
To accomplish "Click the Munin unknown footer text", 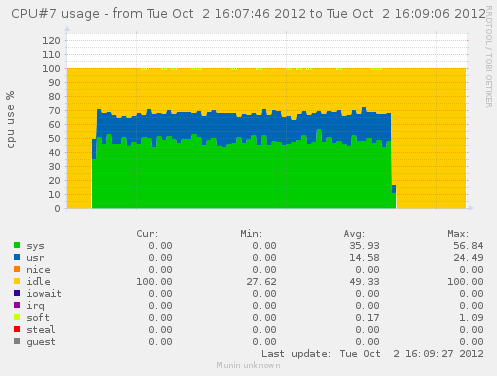I will [x=248, y=365].
